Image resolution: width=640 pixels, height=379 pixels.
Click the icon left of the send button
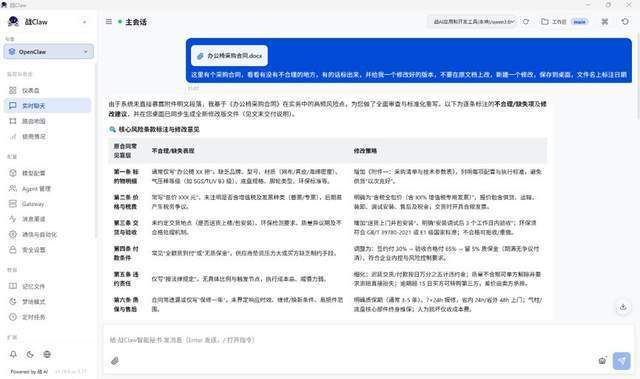602,361
